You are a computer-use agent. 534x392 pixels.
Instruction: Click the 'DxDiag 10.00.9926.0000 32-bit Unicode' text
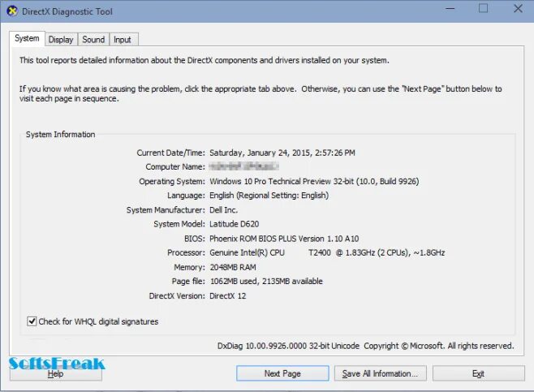[x=288, y=346]
